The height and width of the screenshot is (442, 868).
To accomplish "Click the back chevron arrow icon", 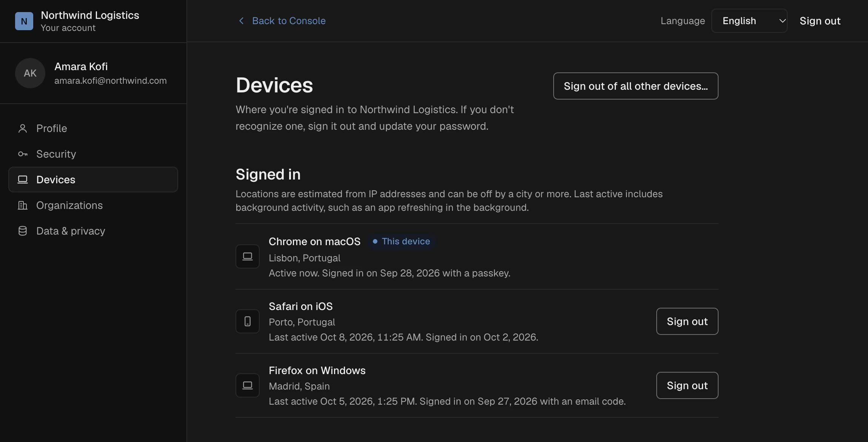I will pyautogui.click(x=242, y=21).
